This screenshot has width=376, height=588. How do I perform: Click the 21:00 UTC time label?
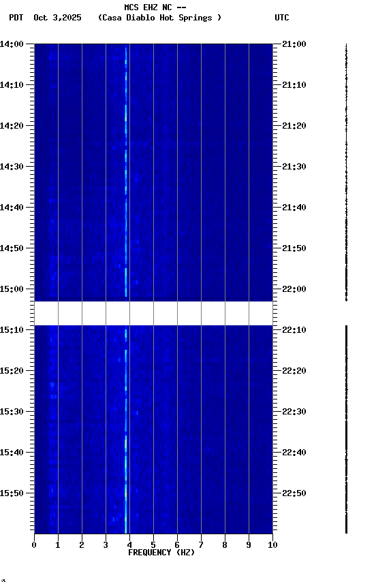click(x=294, y=44)
